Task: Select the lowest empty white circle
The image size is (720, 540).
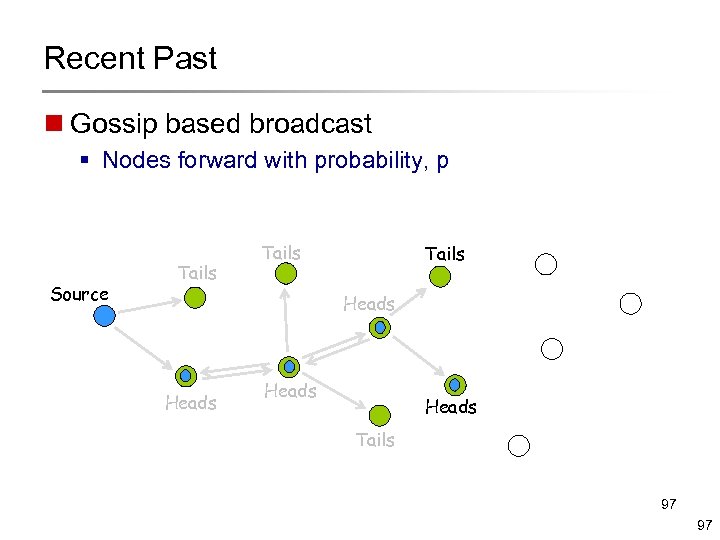Action: click(518, 446)
